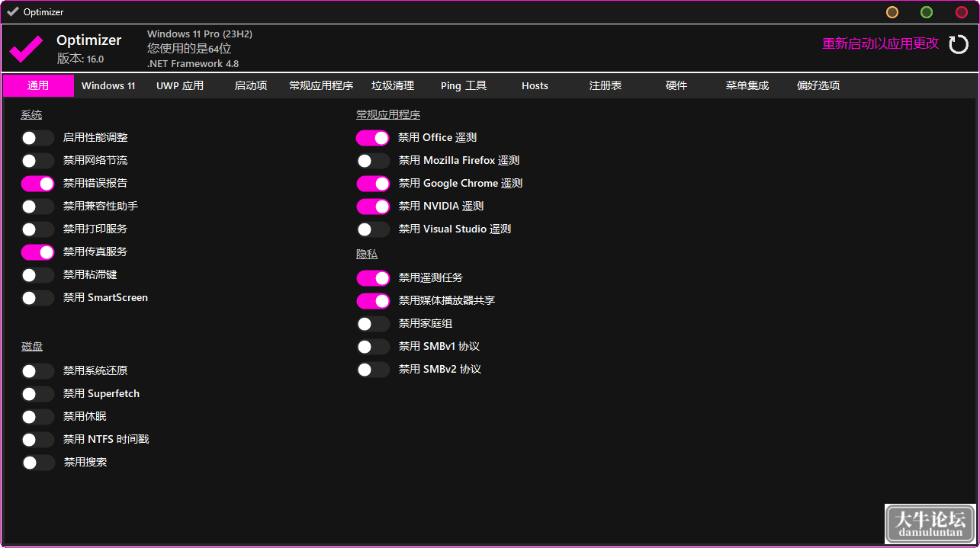Click the pink Optimizer checkmark logo
980x548 pixels.
tap(27, 49)
